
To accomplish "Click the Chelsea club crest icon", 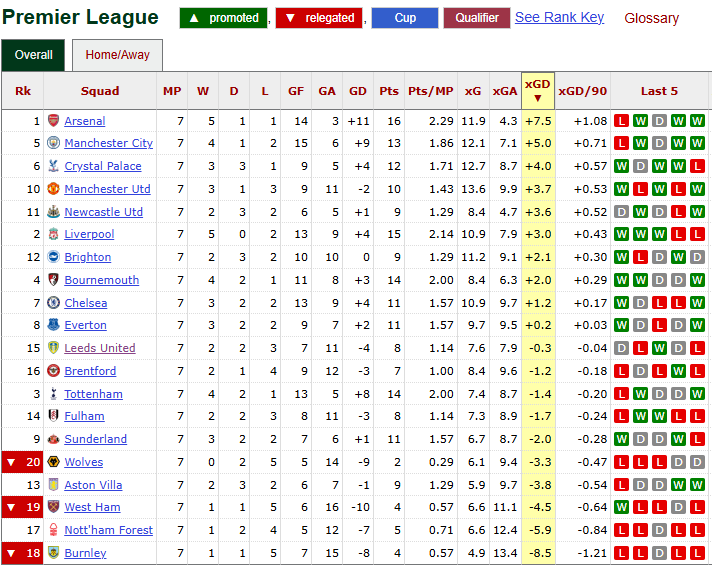I will 53,303.
